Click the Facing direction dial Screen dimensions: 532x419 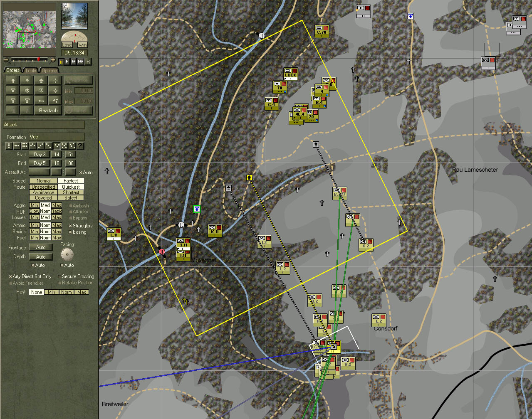click(67, 254)
